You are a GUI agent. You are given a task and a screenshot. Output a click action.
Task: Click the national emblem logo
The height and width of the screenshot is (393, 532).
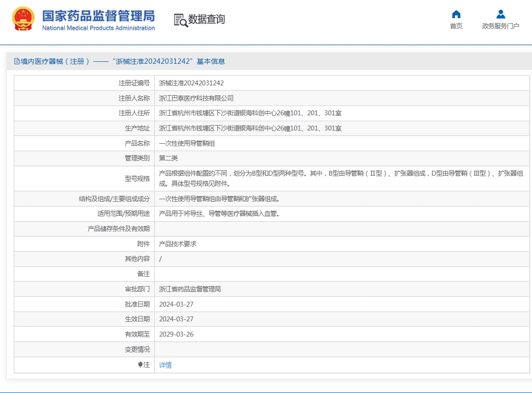[23, 19]
